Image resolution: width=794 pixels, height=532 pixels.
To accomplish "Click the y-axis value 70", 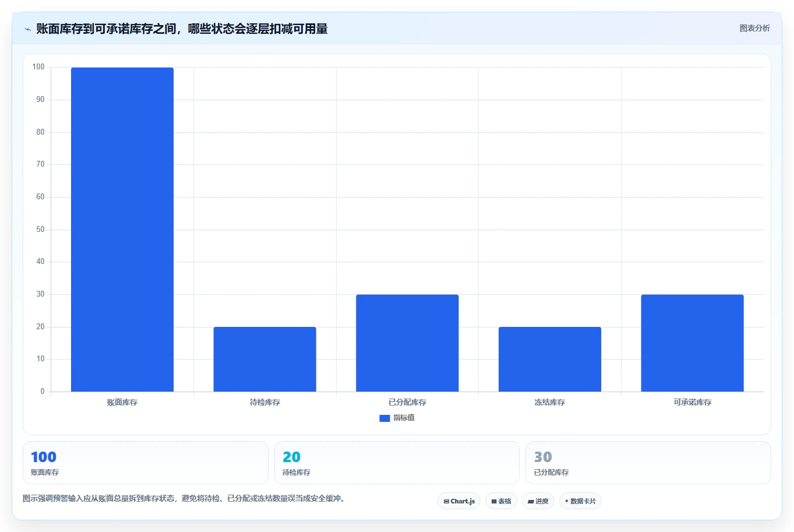I will [40, 164].
